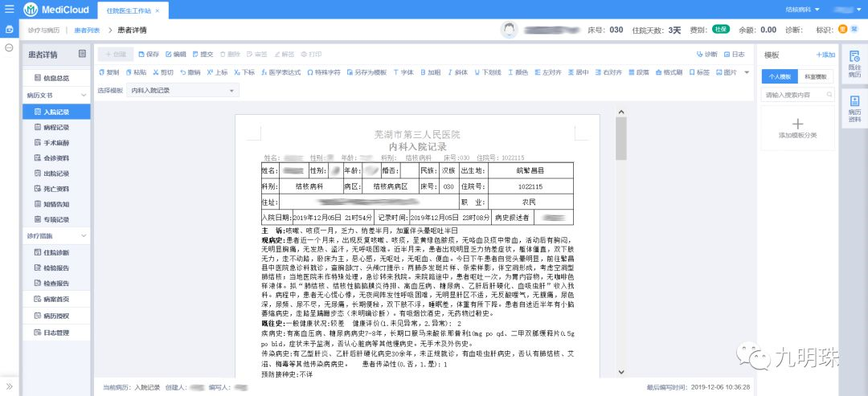Apply 下标 subscript formatting

click(244, 72)
